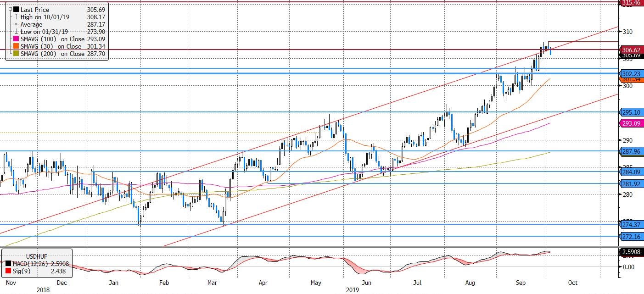Click the "Sep" month label on time axis

(x=521, y=283)
